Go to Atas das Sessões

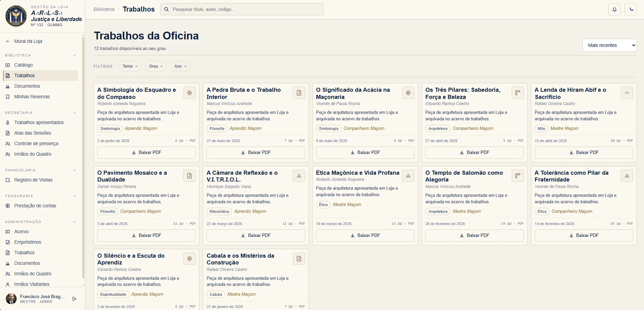click(40, 133)
